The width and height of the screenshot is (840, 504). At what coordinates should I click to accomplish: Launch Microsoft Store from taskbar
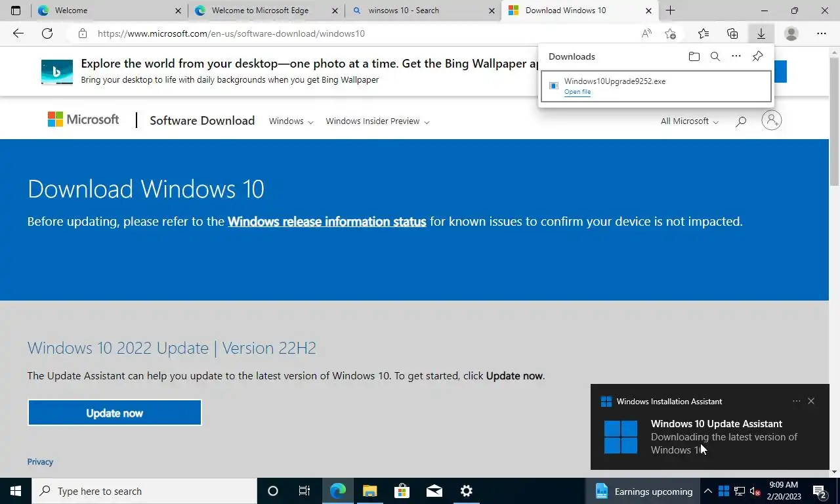click(x=402, y=491)
